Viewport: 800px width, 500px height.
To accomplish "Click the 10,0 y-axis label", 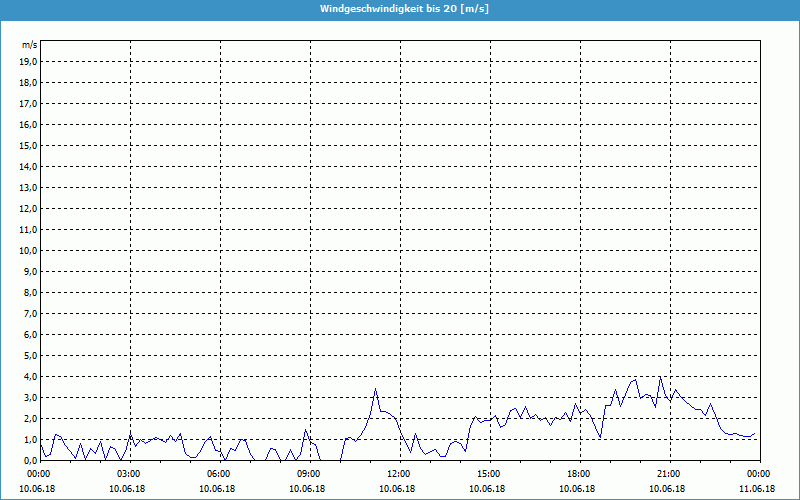I will click(29, 250).
